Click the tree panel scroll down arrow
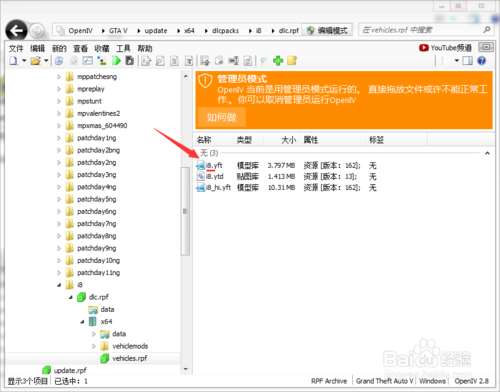This screenshot has height=392, width=500. (186, 369)
